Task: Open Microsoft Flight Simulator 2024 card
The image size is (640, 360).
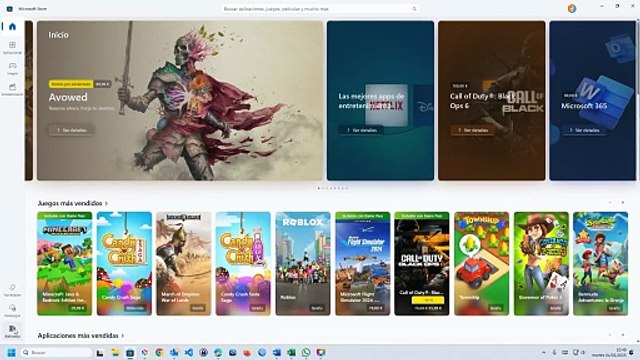Action: (x=362, y=263)
